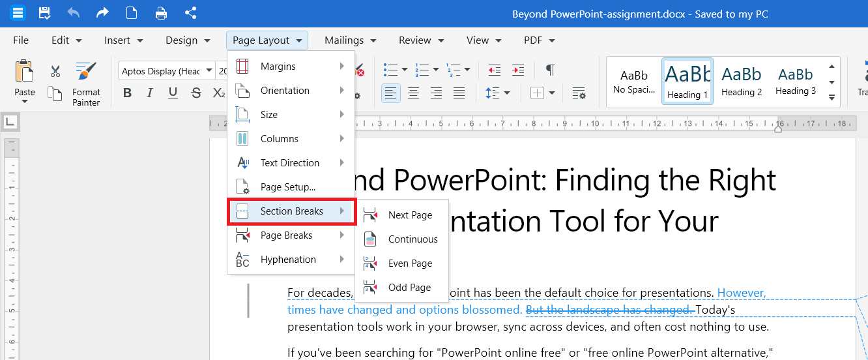Open the Review menu
The height and width of the screenshot is (360, 868).
point(421,40)
